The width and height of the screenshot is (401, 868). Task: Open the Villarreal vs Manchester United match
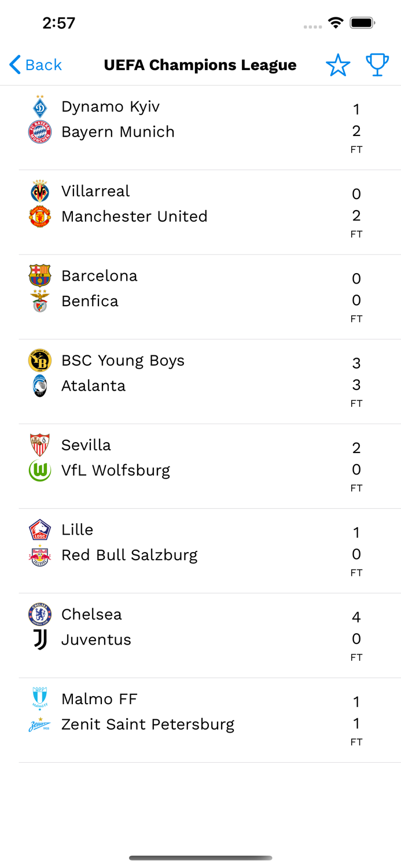click(200, 210)
